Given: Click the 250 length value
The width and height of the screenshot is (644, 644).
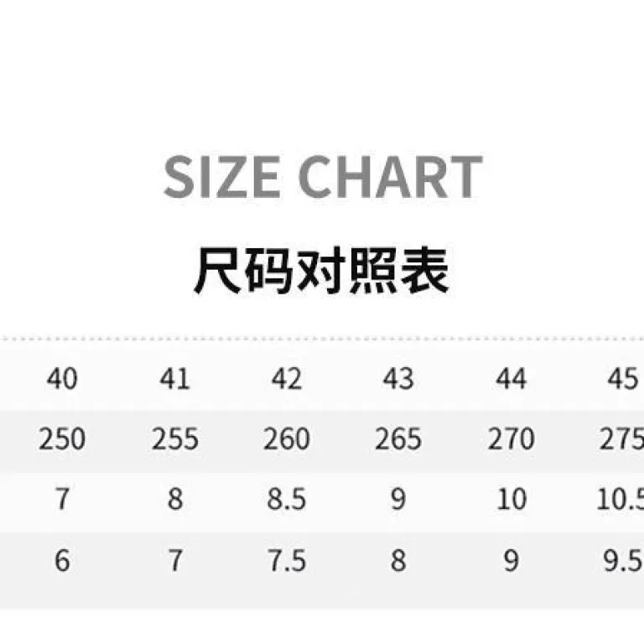Looking at the screenshot, I should [62, 439].
